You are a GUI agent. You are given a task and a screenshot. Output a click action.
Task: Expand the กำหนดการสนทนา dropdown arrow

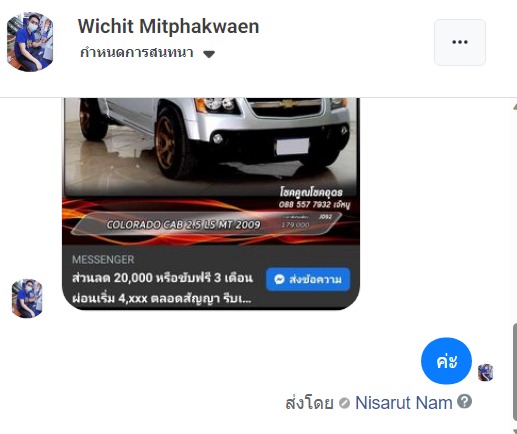209,54
